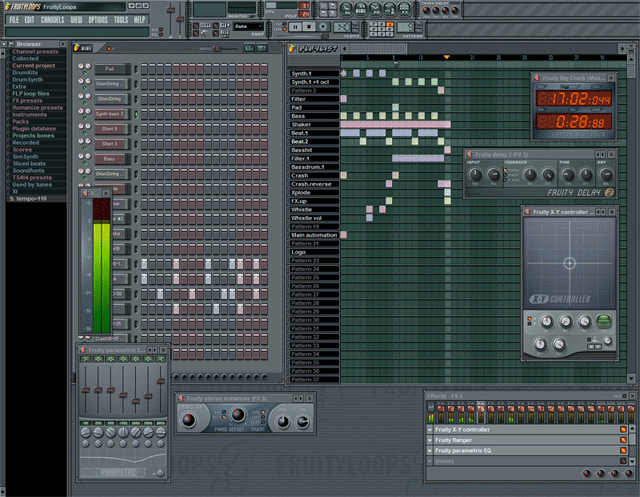Click the transport pause/play button
The height and width of the screenshot is (497, 640).
click(x=295, y=27)
